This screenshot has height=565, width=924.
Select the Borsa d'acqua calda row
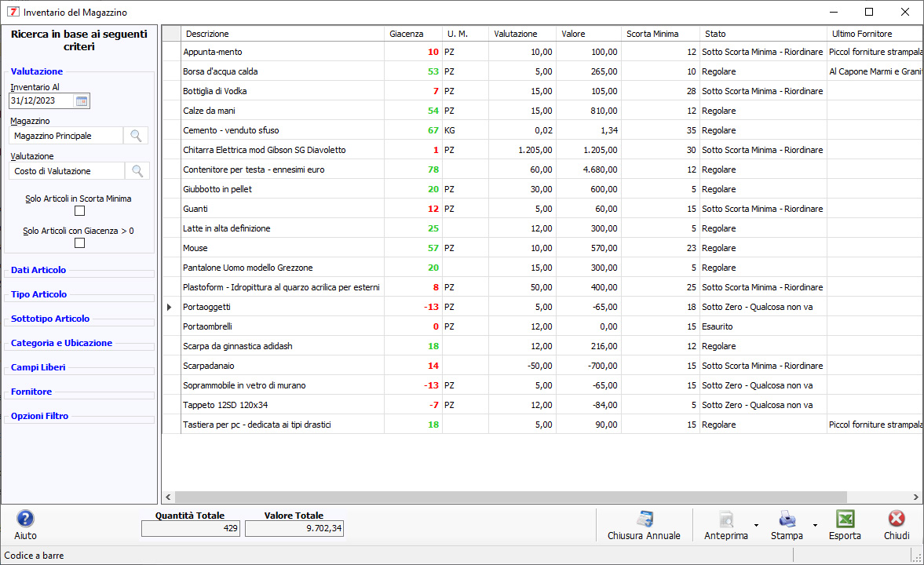click(542, 71)
